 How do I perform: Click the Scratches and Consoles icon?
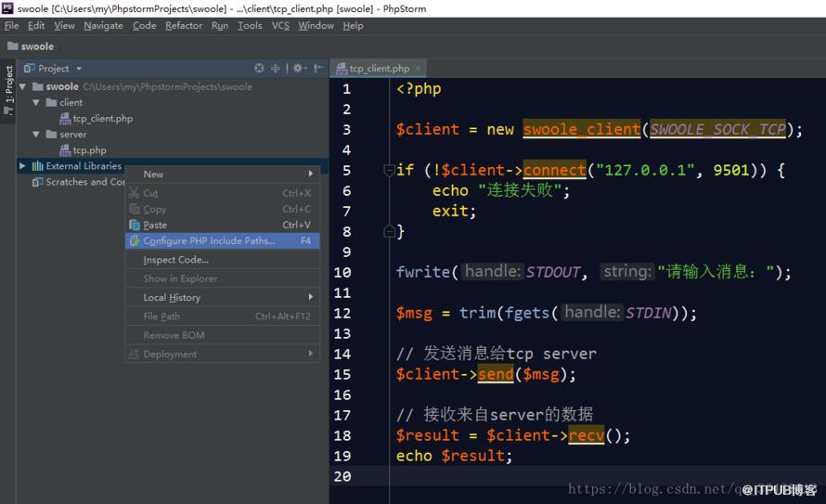click(37, 182)
